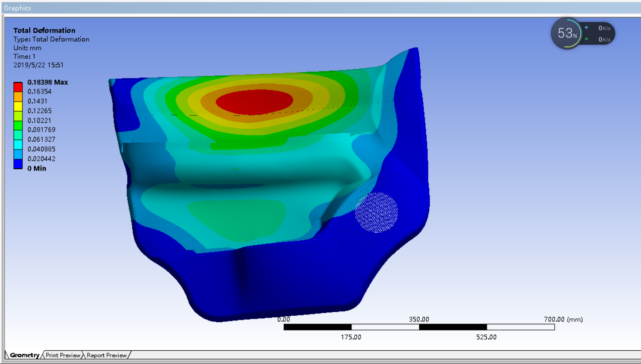This screenshot has width=641, height=364.
Task: Click the pure green legend color band
Action: pyautogui.click(x=18, y=125)
